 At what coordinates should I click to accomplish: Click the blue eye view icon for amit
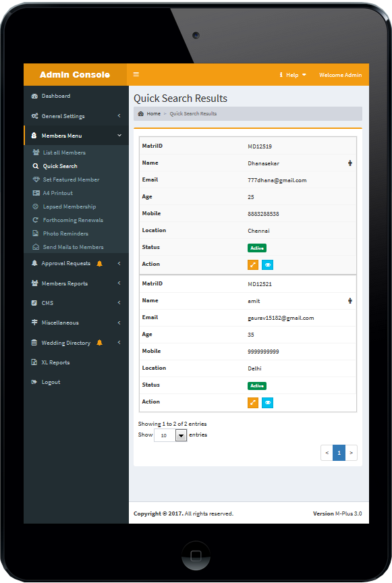click(x=267, y=403)
